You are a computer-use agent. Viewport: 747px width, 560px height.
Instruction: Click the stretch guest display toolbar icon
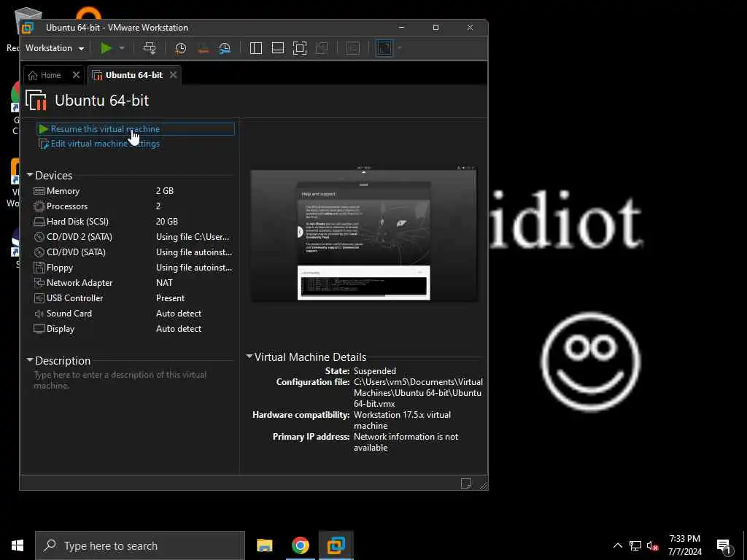coord(384,48)
